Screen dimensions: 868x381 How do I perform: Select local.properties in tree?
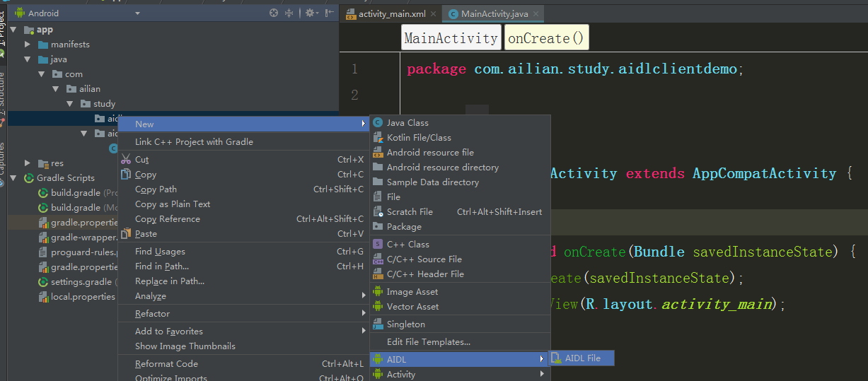82,297
